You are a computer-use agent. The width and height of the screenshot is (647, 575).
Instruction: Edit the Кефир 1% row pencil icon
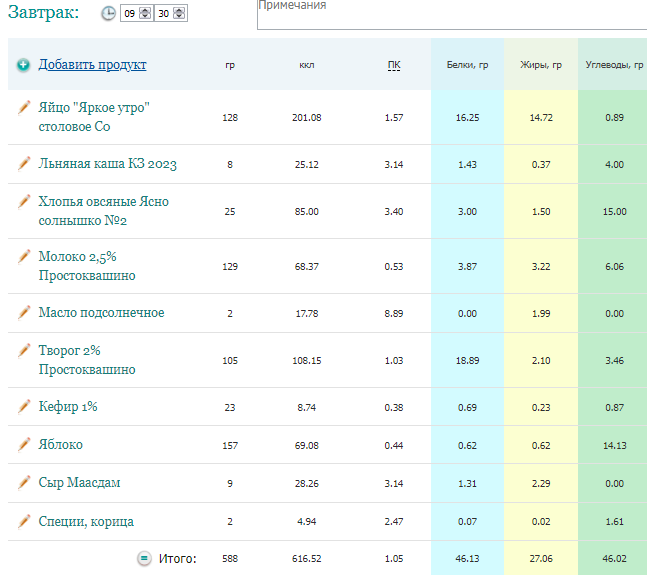(x=24, y=407)
